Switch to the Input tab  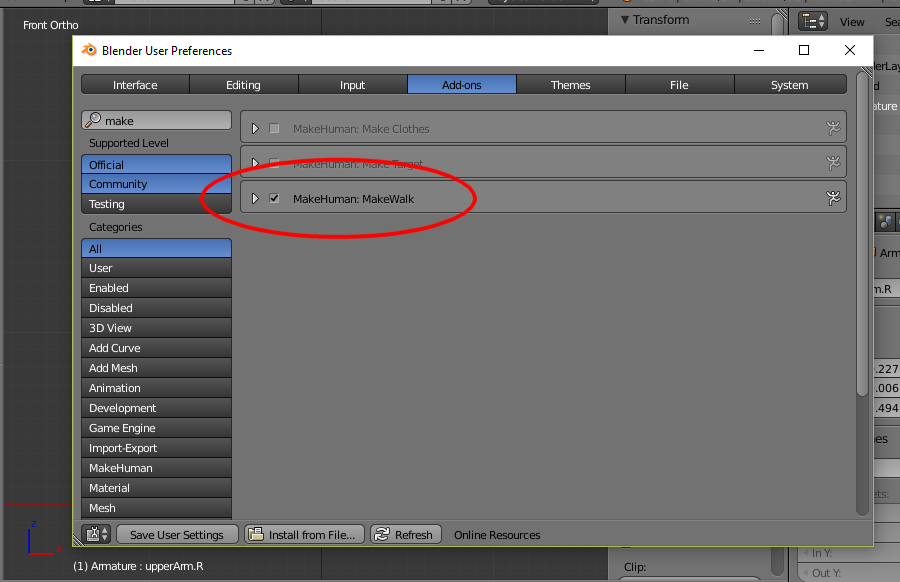pos(352,85)
